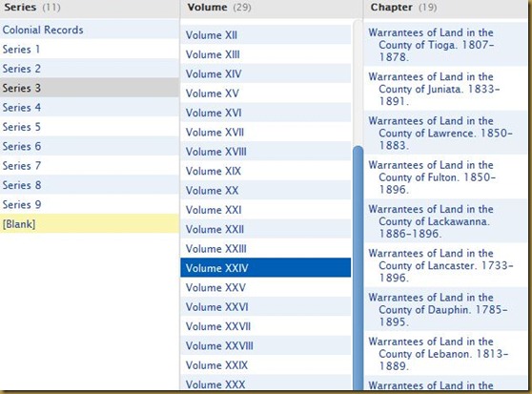The height and width of the screenshot is (394, 532).
Task: Open Warrantees of Land, County of Juniata chapter
Action: pyautogui.click(x=445, y=89)
